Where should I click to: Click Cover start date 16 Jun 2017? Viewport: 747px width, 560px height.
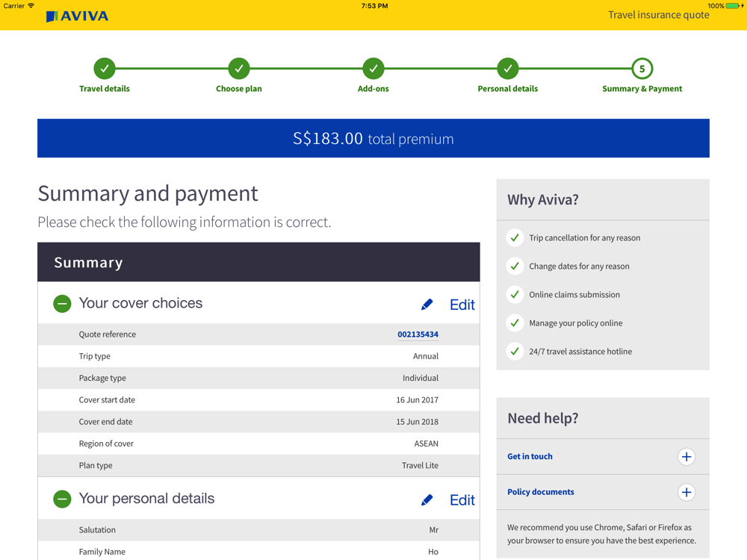pos(418,400)
